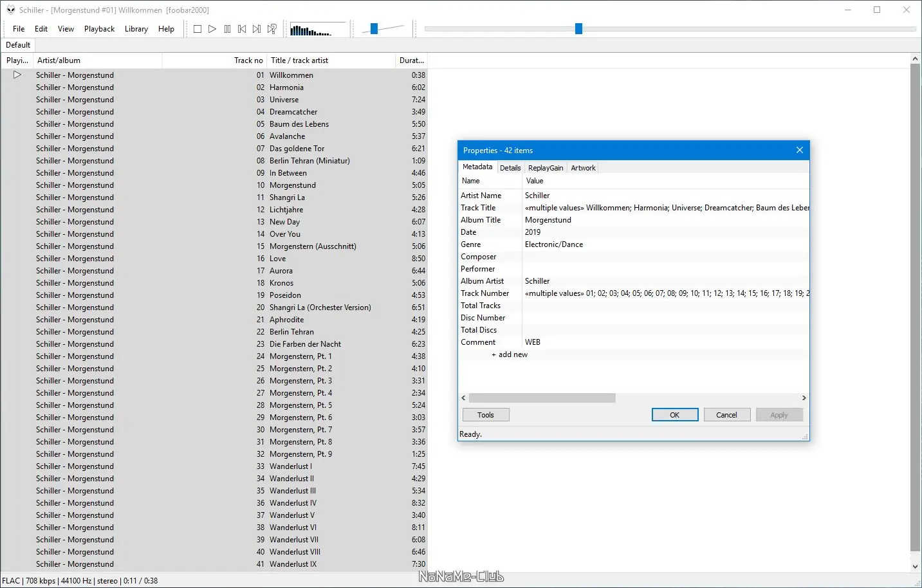Click the Date value '2019'
The image size is (922, 588).
[x=533, y=232]
